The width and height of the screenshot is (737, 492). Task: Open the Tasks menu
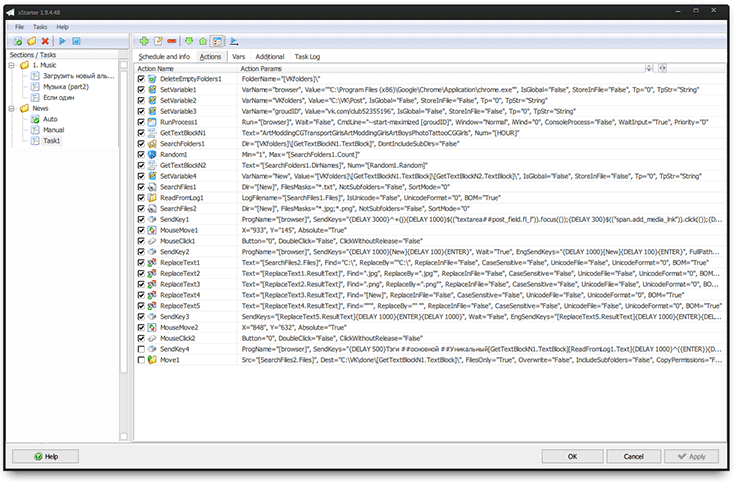pyautogui.click(x=40, y=26)
